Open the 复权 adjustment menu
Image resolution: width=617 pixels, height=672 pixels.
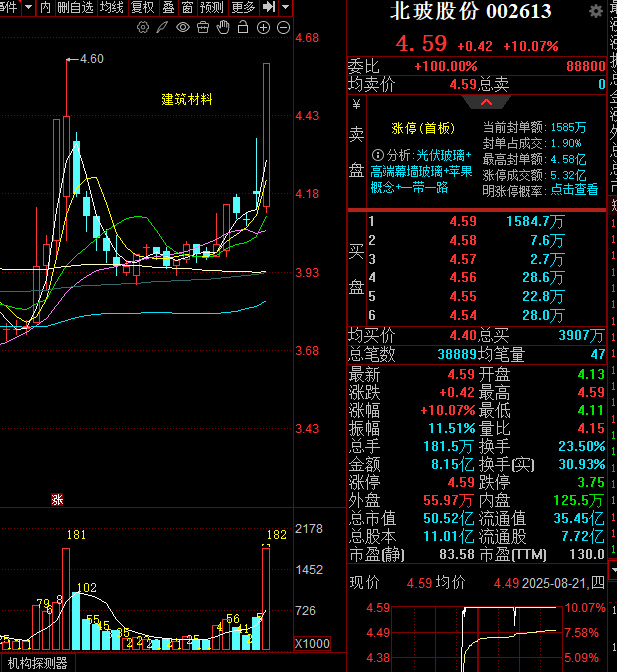142,7
